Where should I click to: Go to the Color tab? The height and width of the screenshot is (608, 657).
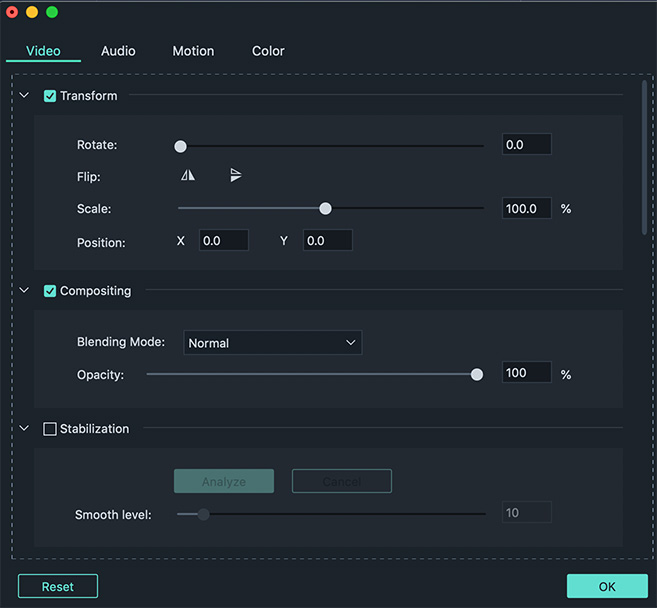click(x=268, y=51)
